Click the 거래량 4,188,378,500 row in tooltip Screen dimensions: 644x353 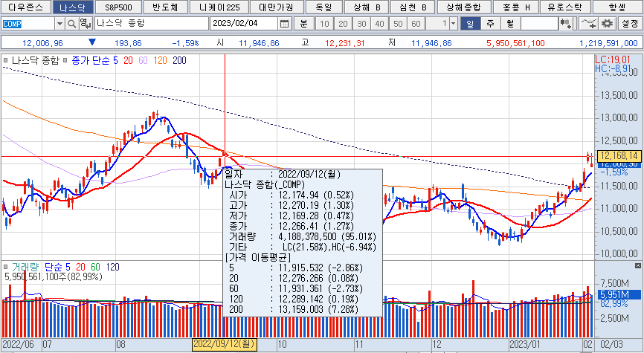[x=302, y=236]
